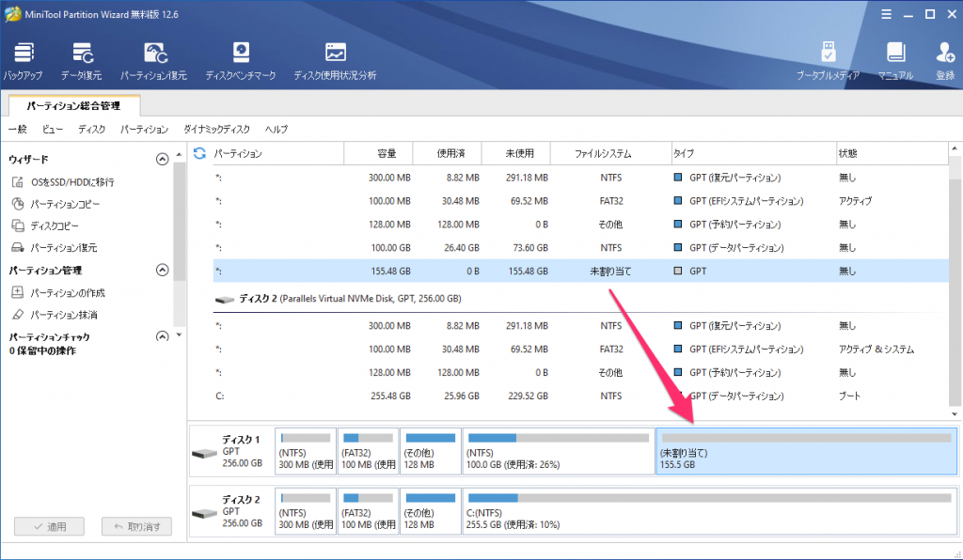Sort by パーティション column header
This screenshot has height=560, width=963.
click(x=276, y=153)
